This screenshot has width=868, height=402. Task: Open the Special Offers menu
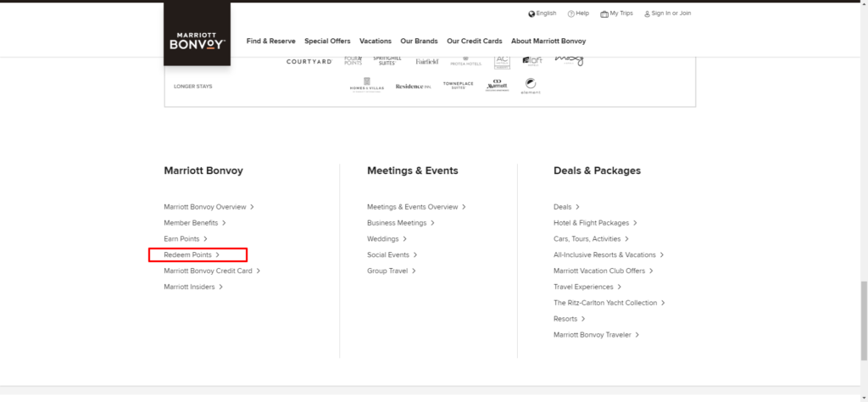(327, 41)
